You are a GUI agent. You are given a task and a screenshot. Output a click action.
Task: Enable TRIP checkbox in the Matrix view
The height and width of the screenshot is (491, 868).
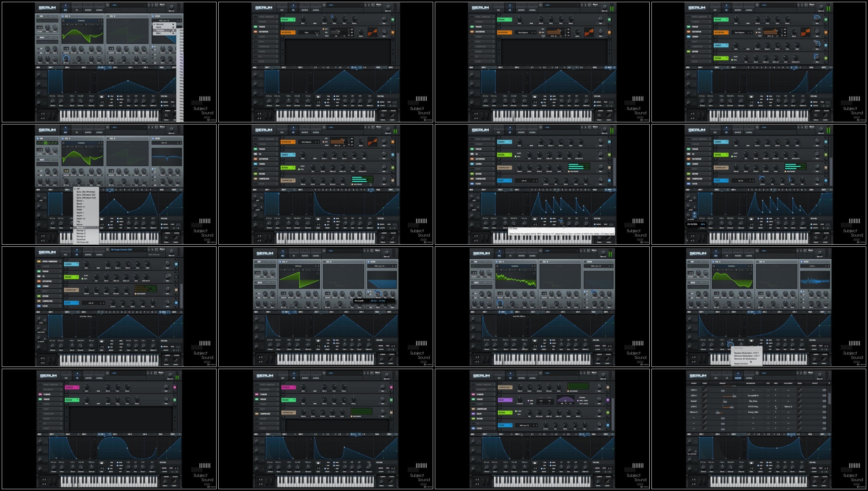767,468
